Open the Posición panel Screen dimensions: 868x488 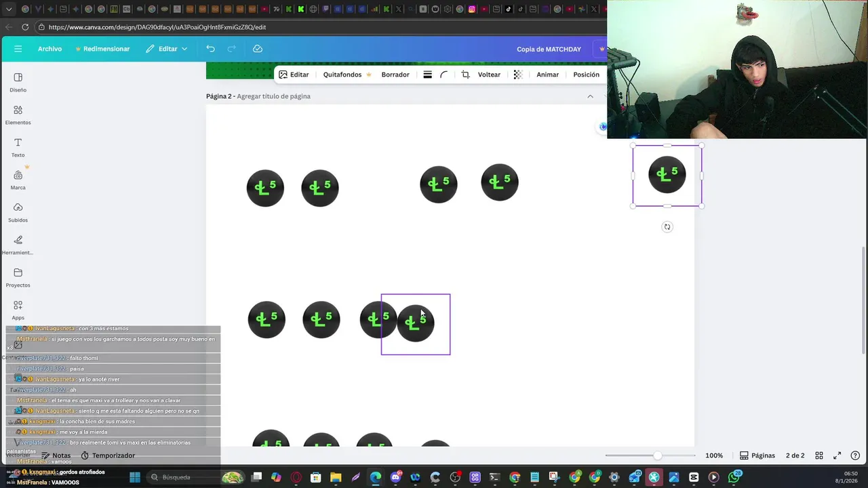586,75
